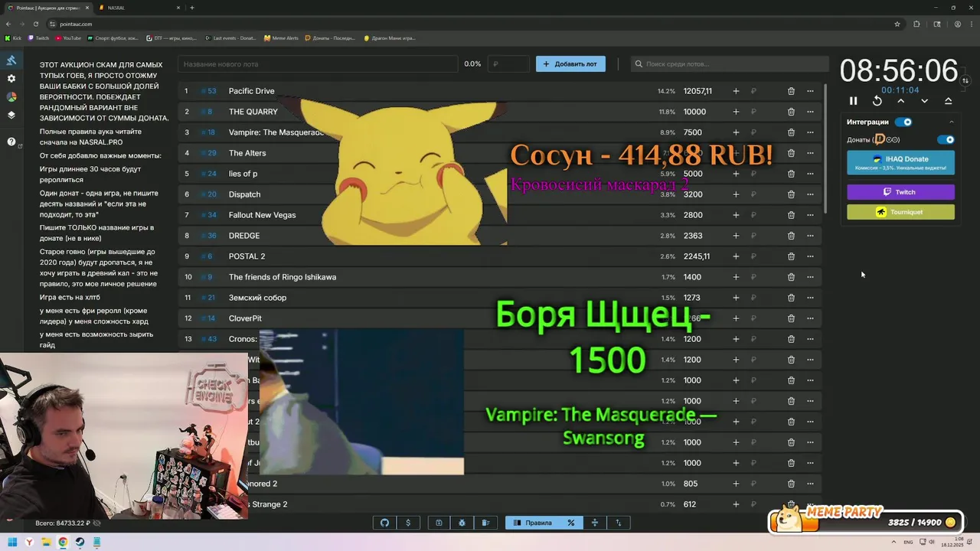Click the 12057,11 amount of Pacific Drive
Image resolution: width=980 pixels, height=551 pixels.
point(697,91)
